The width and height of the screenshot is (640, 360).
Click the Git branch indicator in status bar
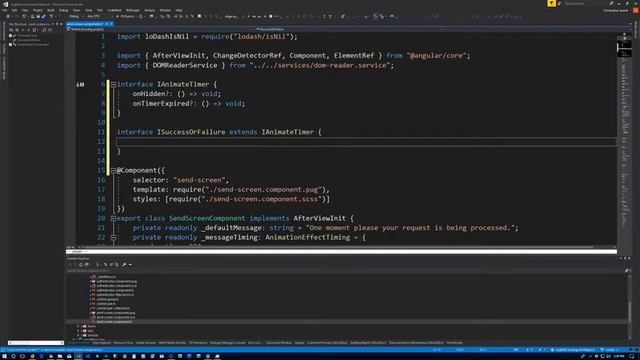(x=608, y=350)
